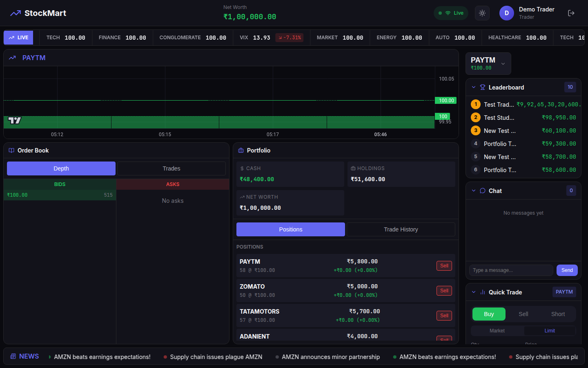Switch to the Trades tab
588x368 pixels.
click(x=171, y=168)
